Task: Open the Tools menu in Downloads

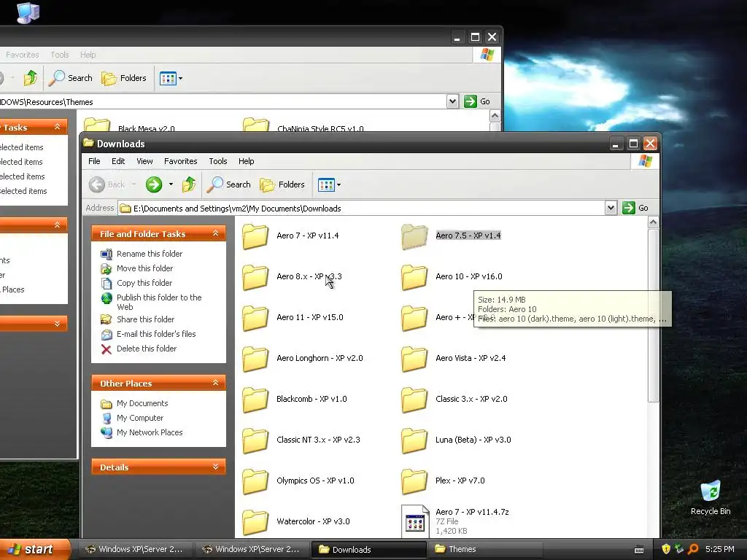Action: tap(217, 161)
